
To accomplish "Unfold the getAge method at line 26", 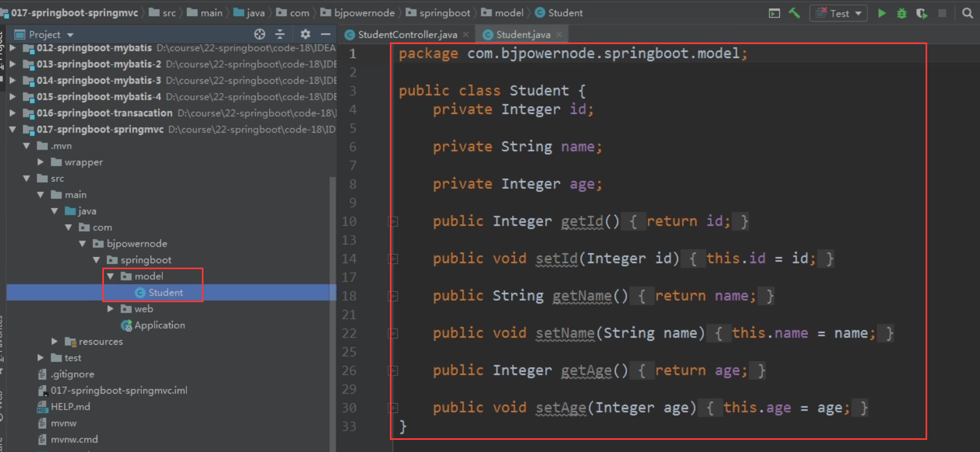I will coord(393,371).
